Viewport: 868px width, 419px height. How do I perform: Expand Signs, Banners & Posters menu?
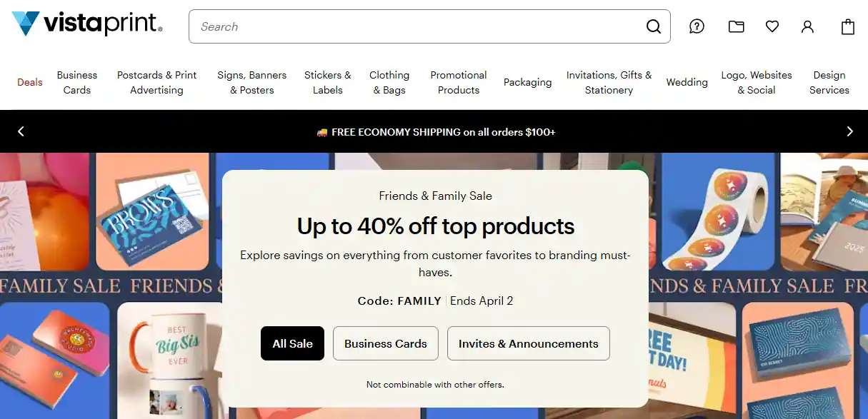tap(251, 82)
